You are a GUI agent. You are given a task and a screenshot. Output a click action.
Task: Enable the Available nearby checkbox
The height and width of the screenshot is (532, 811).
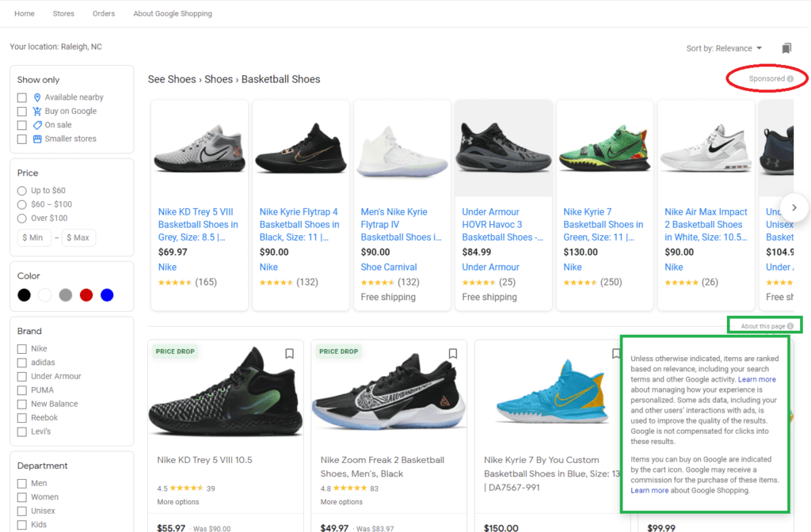click(21, 97)
